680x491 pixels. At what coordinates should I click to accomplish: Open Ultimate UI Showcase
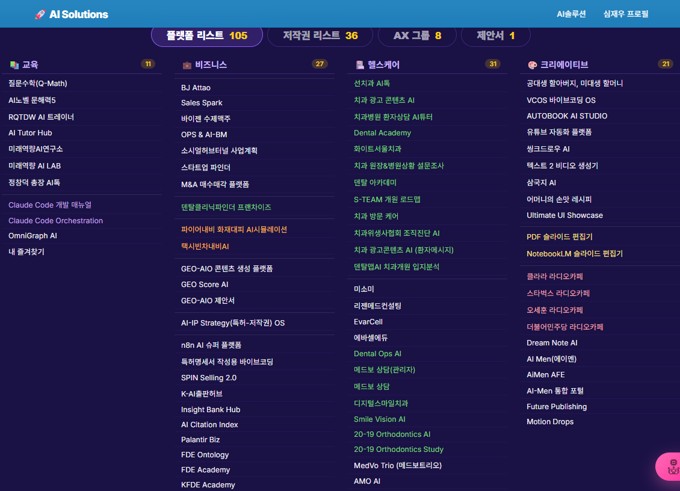pos(565,215)
